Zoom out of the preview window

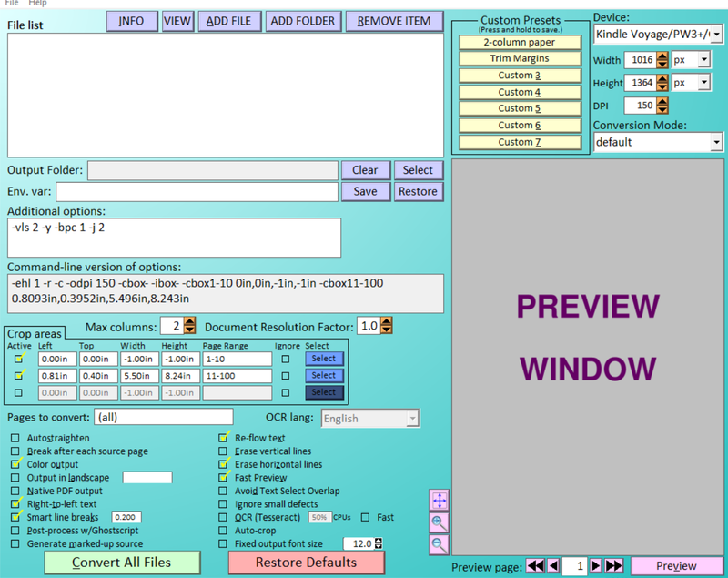click(x=439, y=544)
